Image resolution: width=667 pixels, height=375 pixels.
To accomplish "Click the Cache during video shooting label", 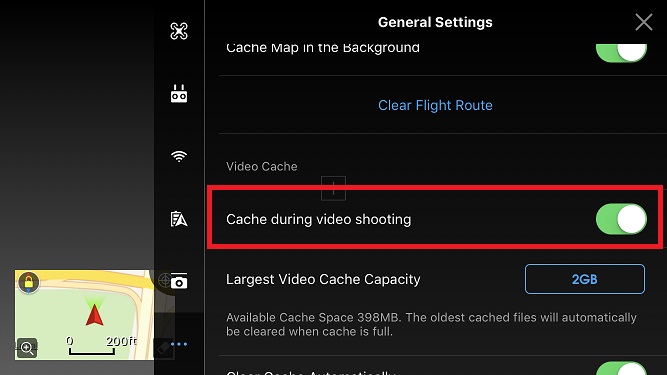I will [x=319, y=219].
